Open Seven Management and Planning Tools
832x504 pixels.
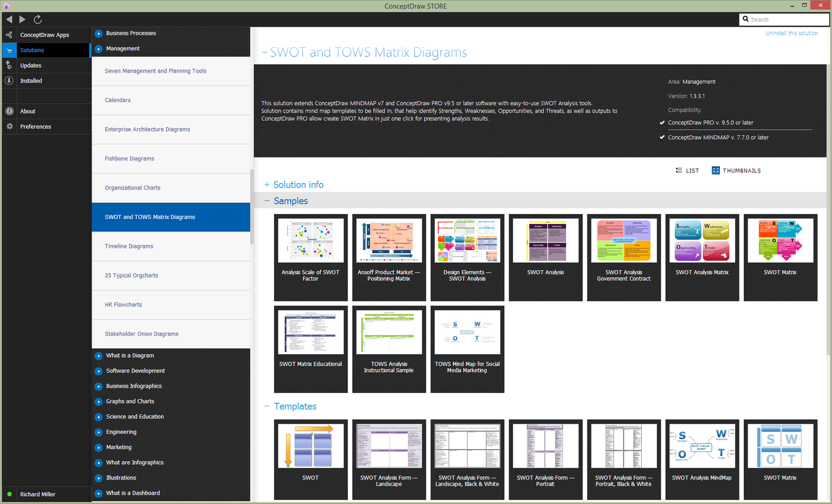[171, 71]
